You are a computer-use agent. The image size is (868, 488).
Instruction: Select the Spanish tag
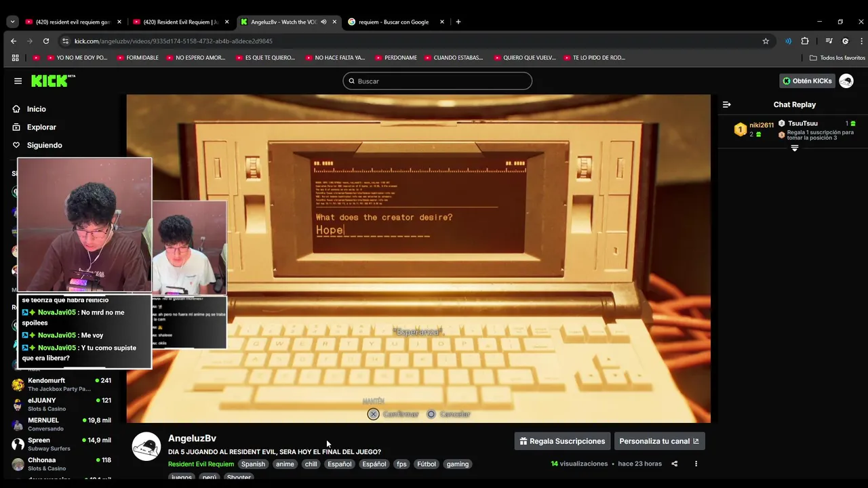click(x=253, y=464)
